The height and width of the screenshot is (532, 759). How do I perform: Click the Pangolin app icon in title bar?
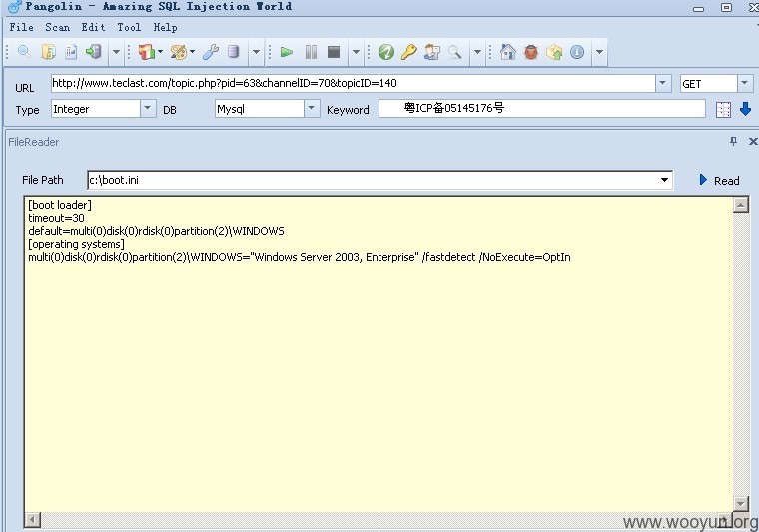click(x=15, y=7)
